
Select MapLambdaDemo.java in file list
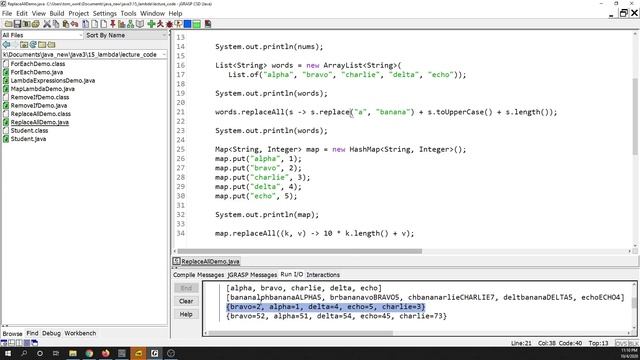[42, 89]
